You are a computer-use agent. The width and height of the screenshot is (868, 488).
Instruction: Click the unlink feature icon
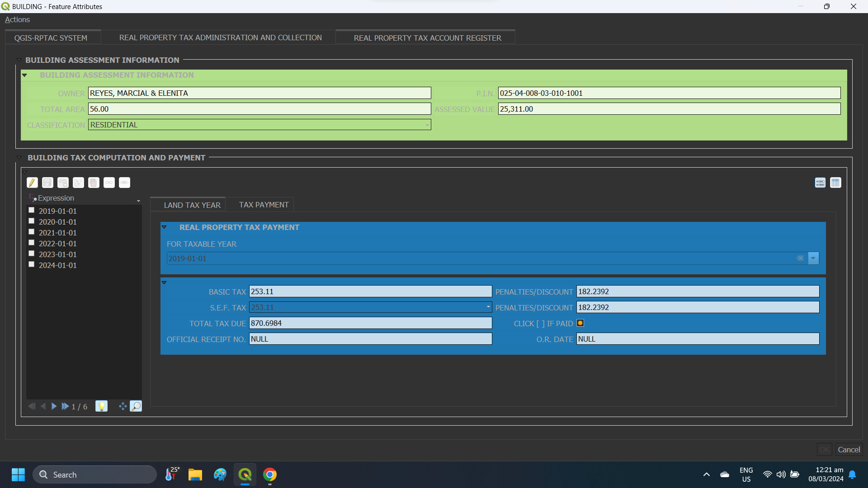click(x=124, y=183)
